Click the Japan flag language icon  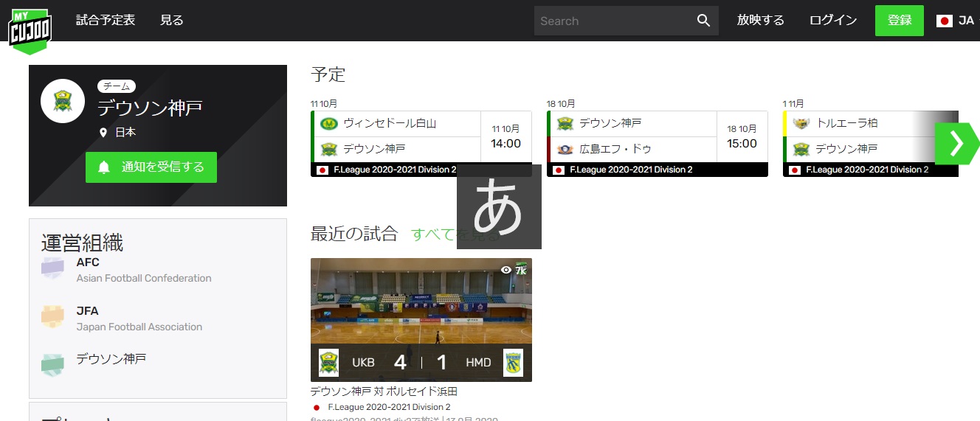coord(944,21)
